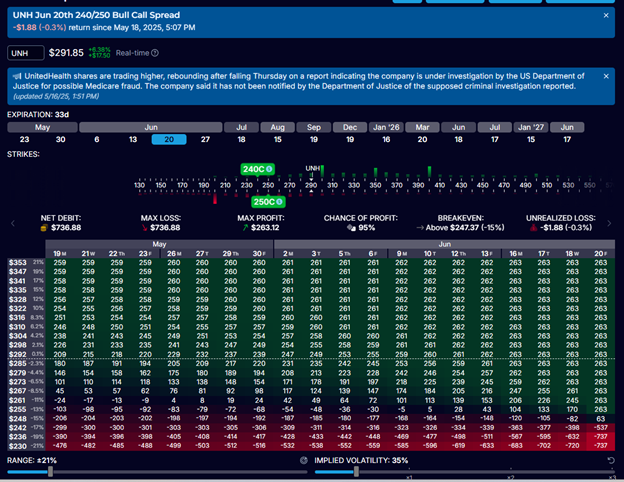Click the Chance of Profit dice icon
Image resolution: width=624 pixels, height=482 pixels.
tap(351, 228)
